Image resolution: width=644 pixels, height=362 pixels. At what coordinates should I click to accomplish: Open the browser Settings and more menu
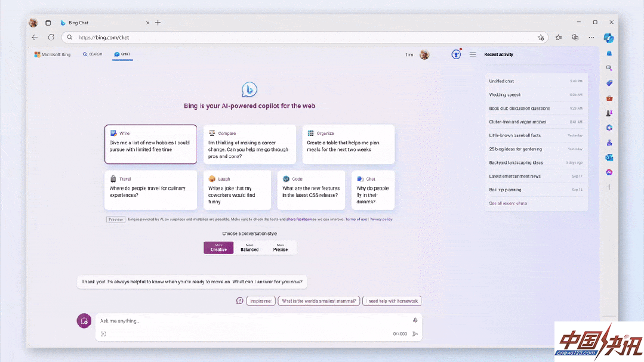(x=591, y=38)
